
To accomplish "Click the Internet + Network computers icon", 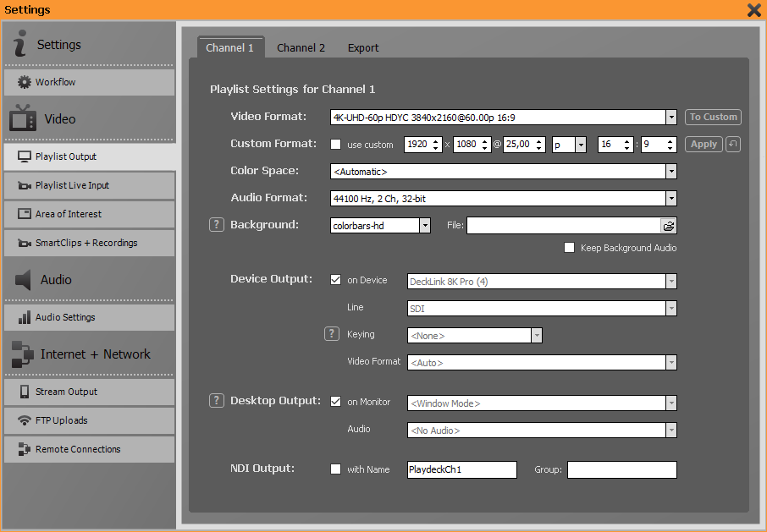I will pos(23,354).
